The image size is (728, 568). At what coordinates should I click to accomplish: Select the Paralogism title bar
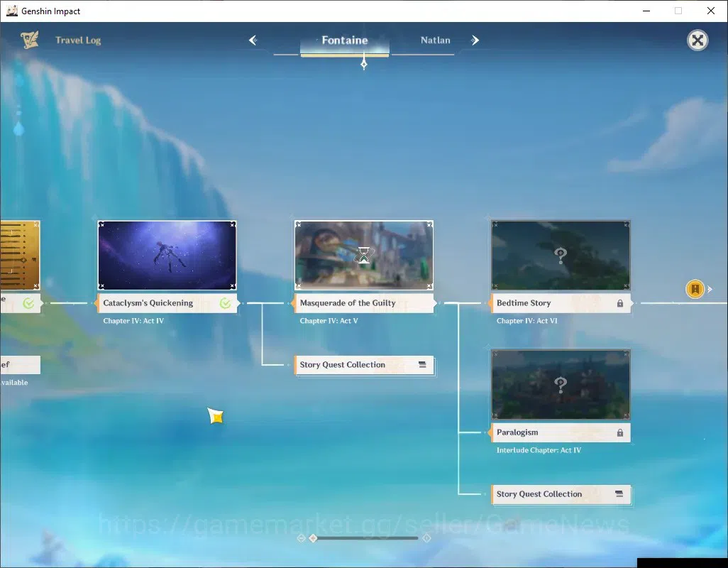(561, 432)
